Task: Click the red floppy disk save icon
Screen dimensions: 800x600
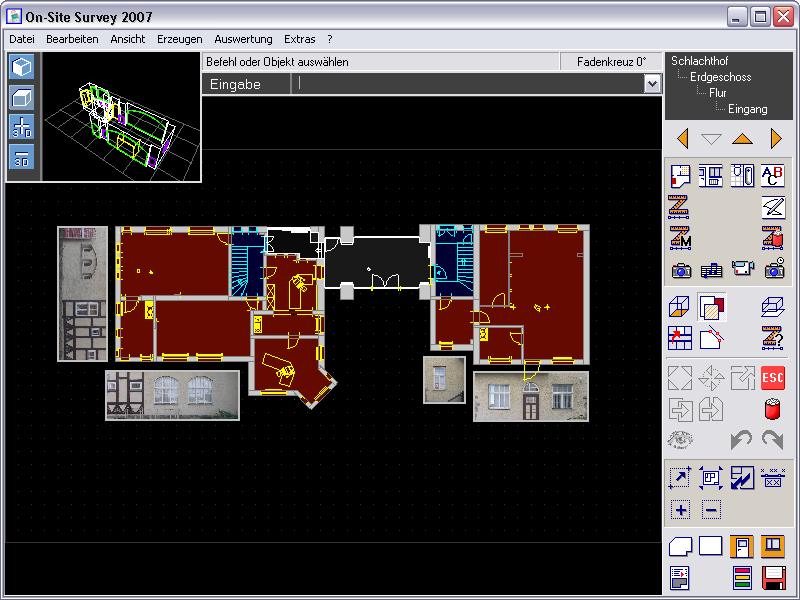Action: (x=773, y=578)
